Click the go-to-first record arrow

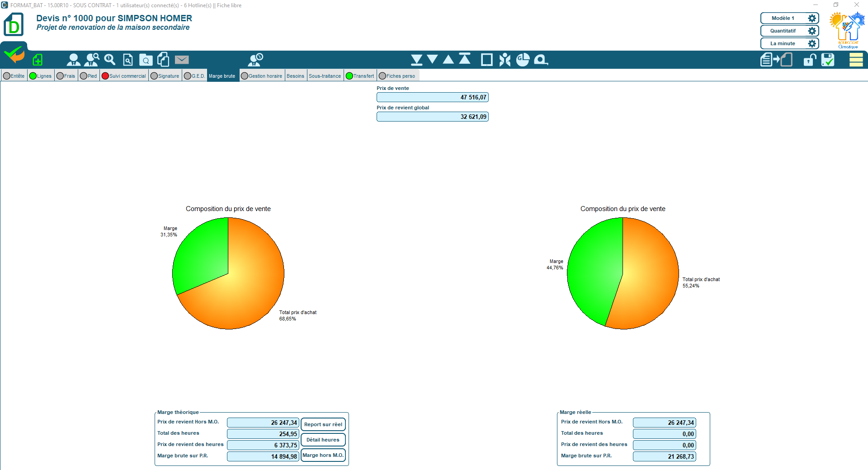point(465,59)
